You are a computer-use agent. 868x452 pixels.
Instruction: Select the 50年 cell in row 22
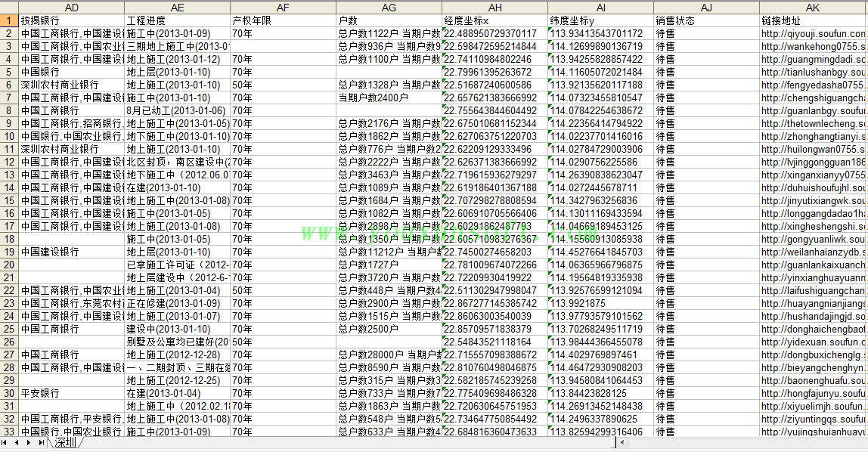tap(283, 290)
